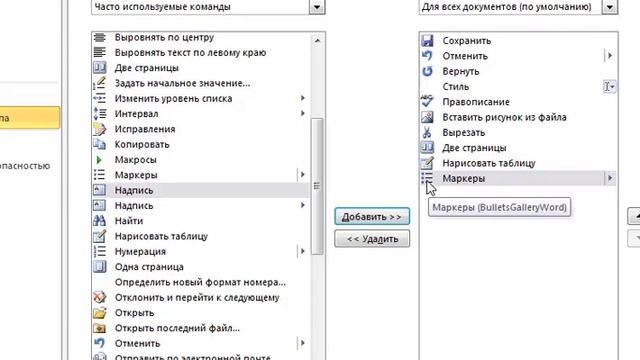Click the open folder icon beside Открыть
The width and height of the screenshot is (640, 360).
[x=99, y=313]
